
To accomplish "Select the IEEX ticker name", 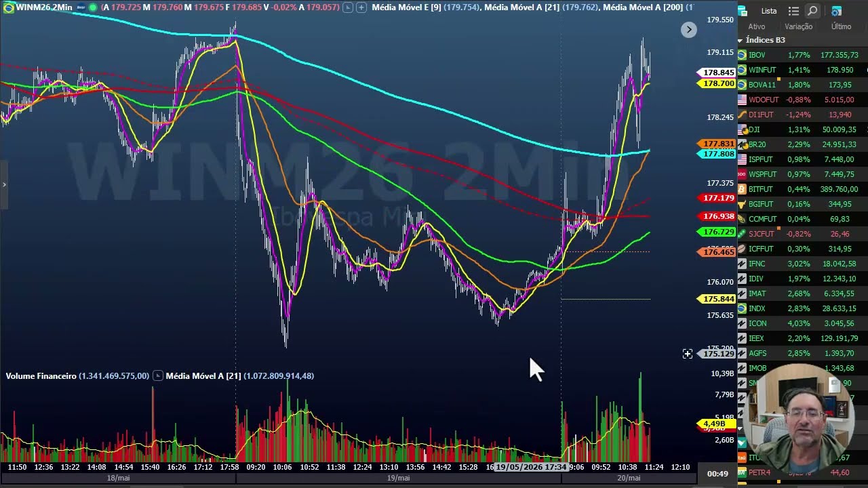I will [756, 338].
